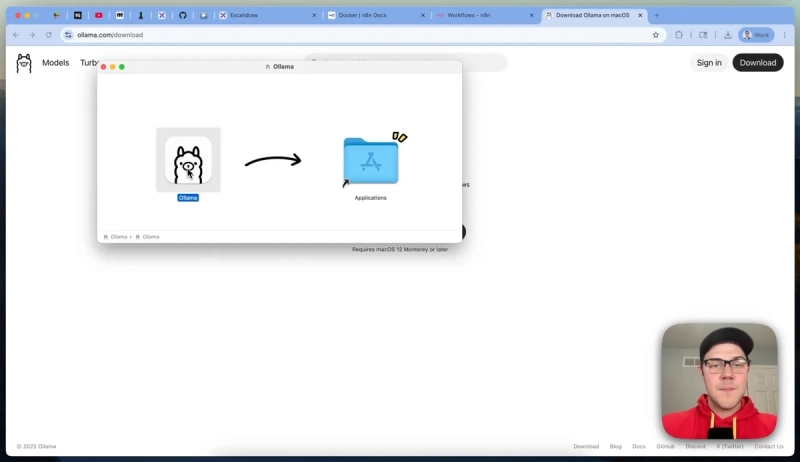Go forward with the browser forward arrow
This screenshot has height=462, width=800.
[32, 35]
